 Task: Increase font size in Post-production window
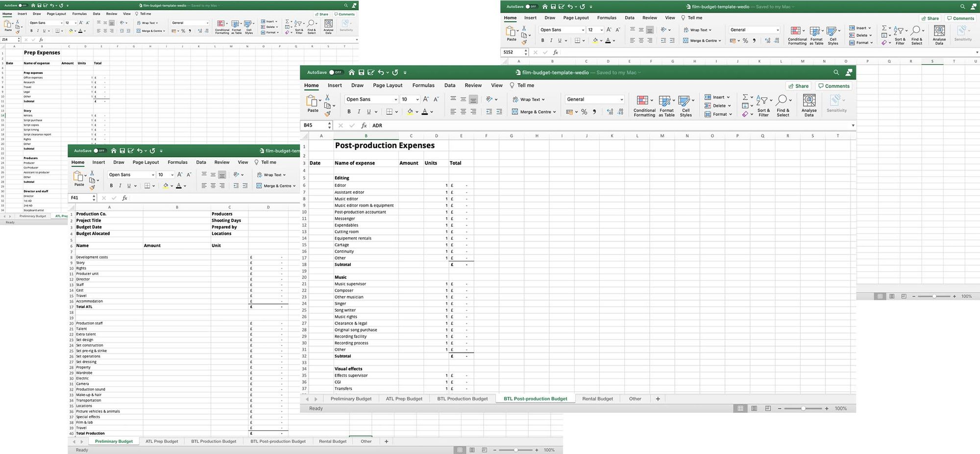coord(426,99)
